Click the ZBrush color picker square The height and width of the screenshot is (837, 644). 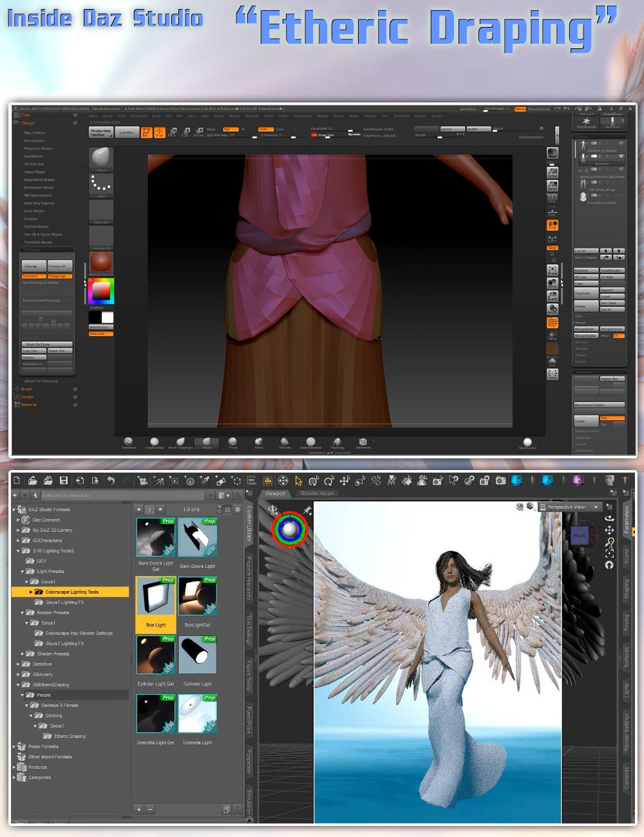(x=101, y=292)
